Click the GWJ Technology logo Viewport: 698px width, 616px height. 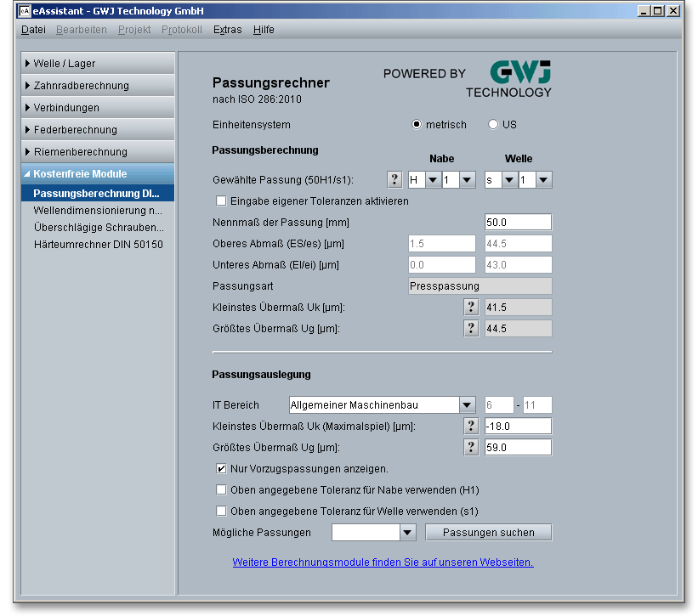tap(508, 78)
